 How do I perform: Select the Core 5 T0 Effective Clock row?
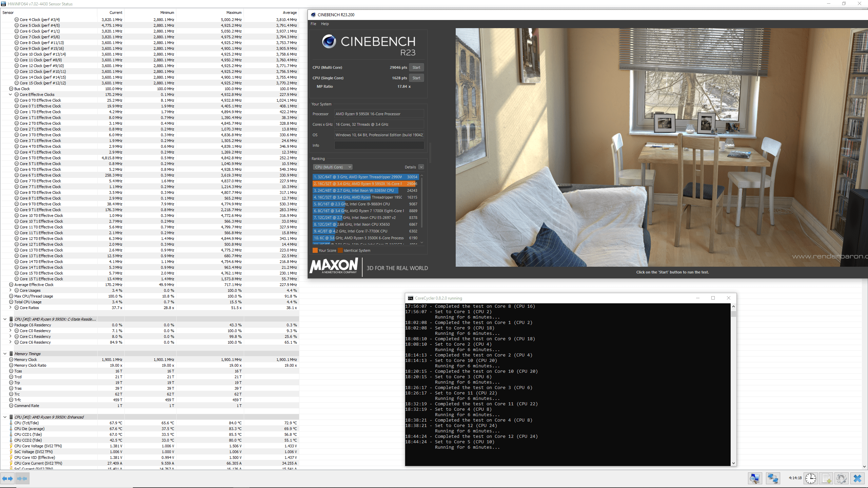coord(150,158)
